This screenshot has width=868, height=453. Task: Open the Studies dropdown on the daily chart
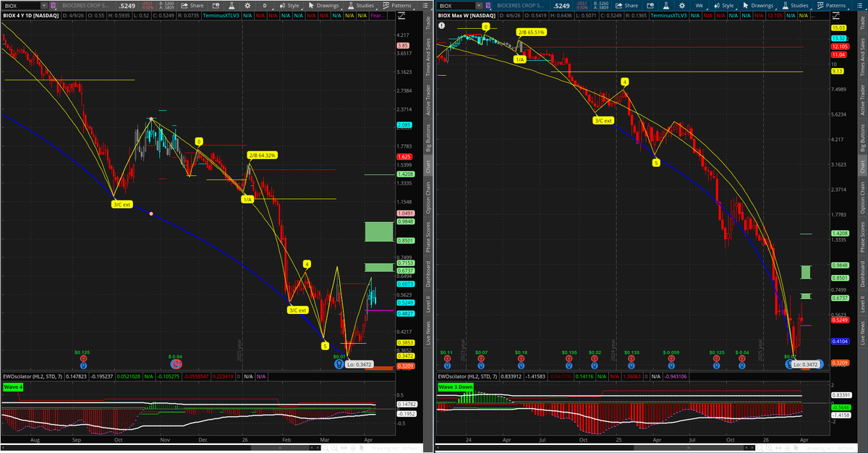361,6
